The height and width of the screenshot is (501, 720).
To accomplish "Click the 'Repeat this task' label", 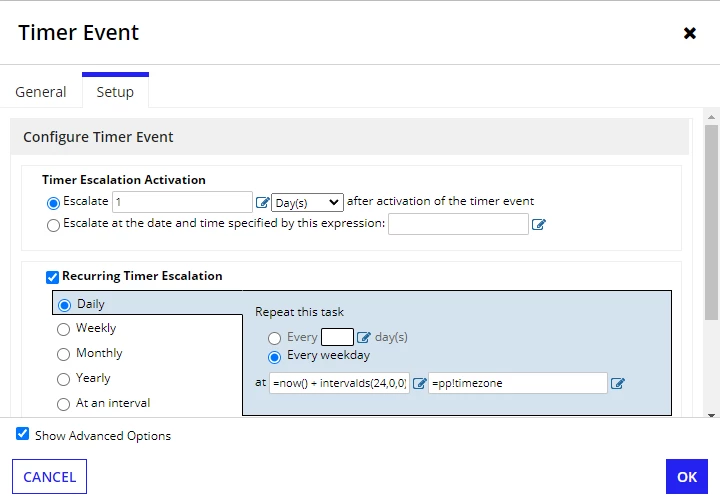I will coord(299,312).
